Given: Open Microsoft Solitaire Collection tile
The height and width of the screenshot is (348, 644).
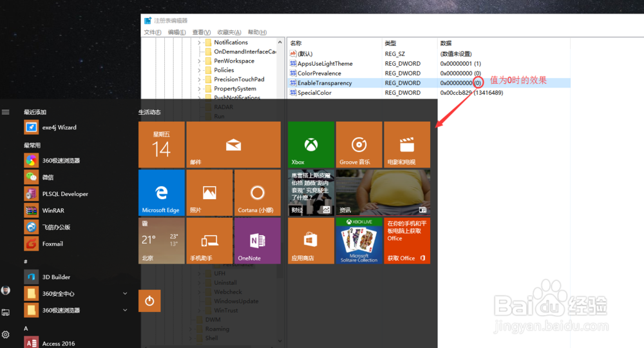Looking at the screenshot, I should click(x=359, y=241).
